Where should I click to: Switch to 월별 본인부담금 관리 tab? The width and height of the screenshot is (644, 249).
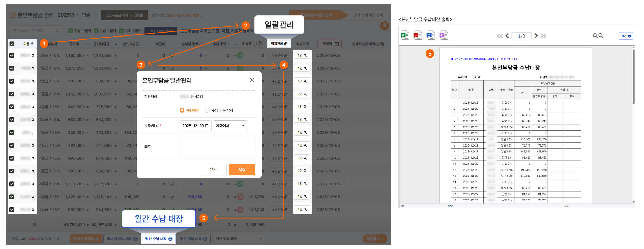(x=316, y=15)
